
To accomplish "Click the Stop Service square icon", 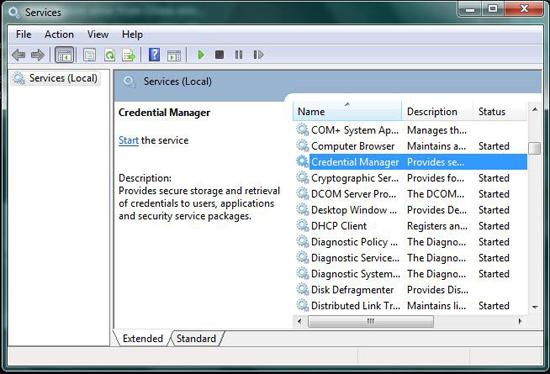I will (220, 55).
